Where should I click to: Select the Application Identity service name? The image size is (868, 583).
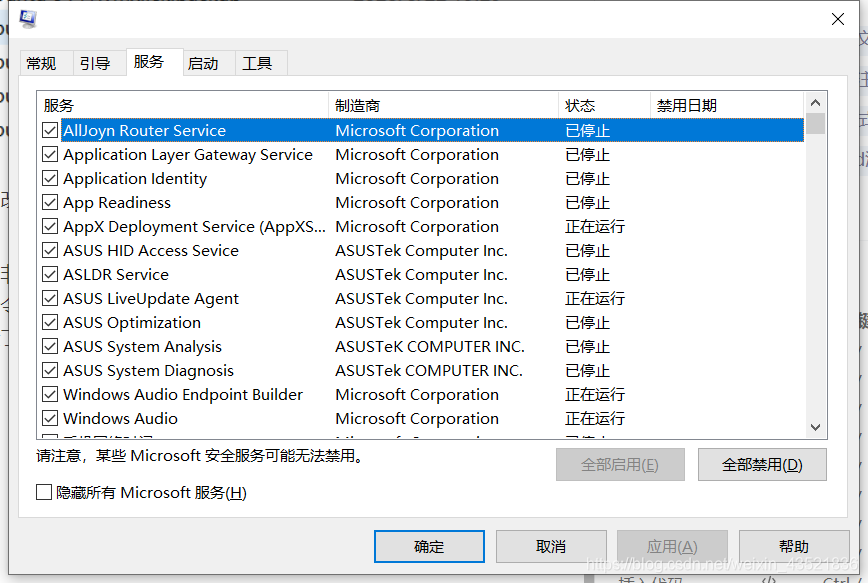click(135, 178)
